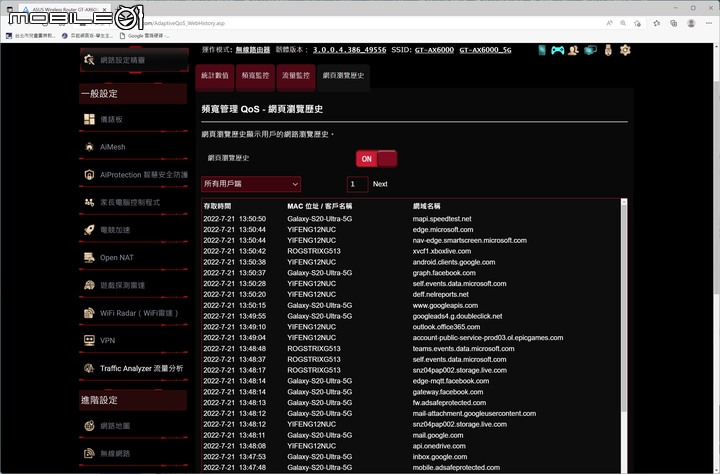Click the 存取時間 column header
The width and height of the screenshot is (720, 474).
[x=217, y=206]
